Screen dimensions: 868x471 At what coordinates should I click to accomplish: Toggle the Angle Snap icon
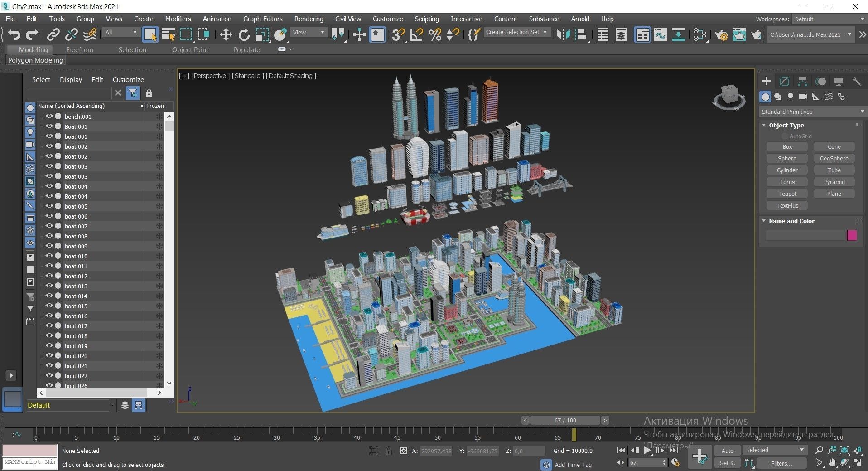tap(416, 34)
